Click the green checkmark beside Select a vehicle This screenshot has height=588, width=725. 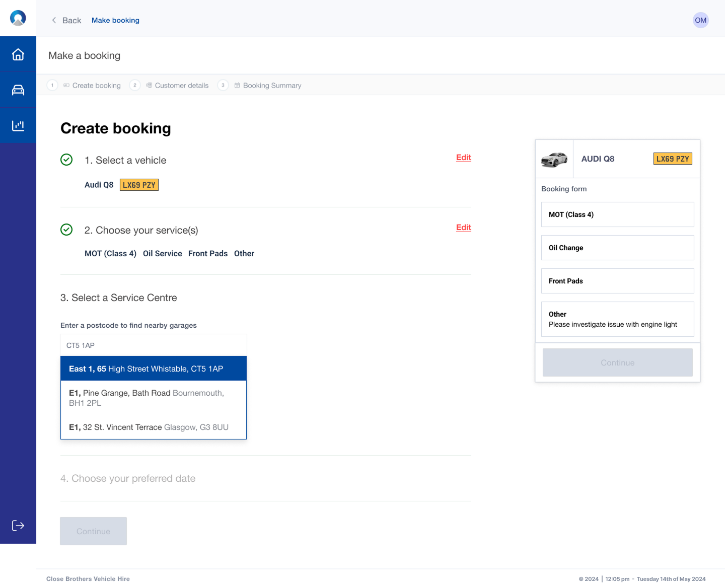point(66,160)
